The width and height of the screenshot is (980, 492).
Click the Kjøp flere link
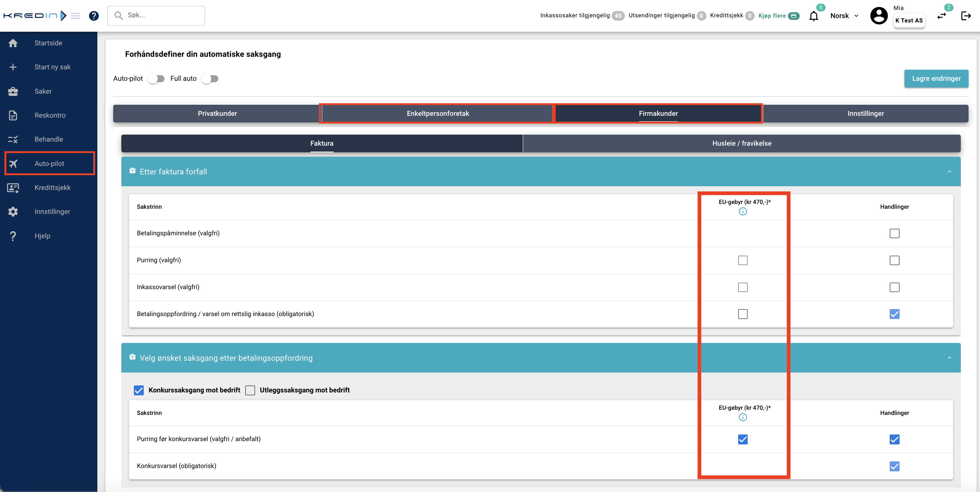(x=772, y=15)
